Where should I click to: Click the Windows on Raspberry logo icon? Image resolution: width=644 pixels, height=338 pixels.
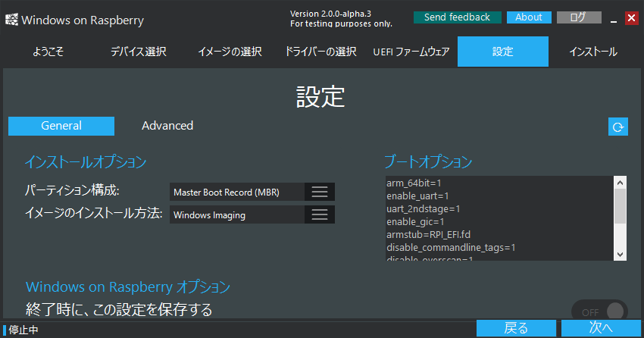11,20
